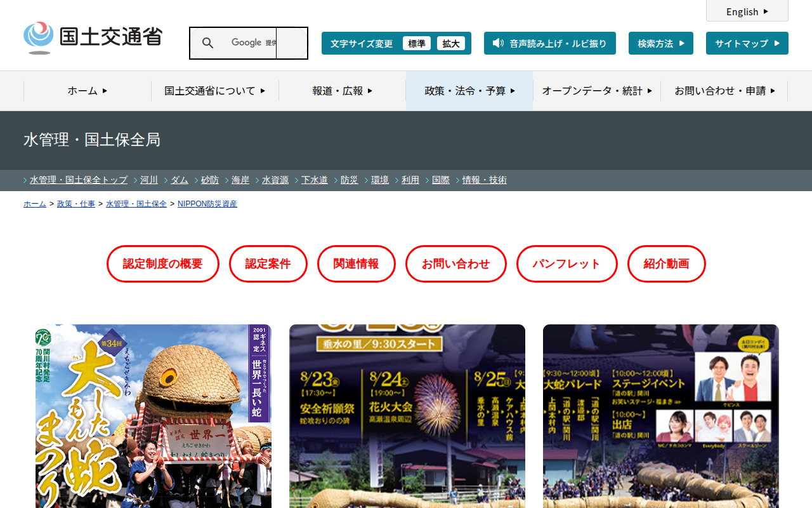812x508 pixels.
Task: Jump to 認定制度の概要 section
Action: (x=163, y=264)
